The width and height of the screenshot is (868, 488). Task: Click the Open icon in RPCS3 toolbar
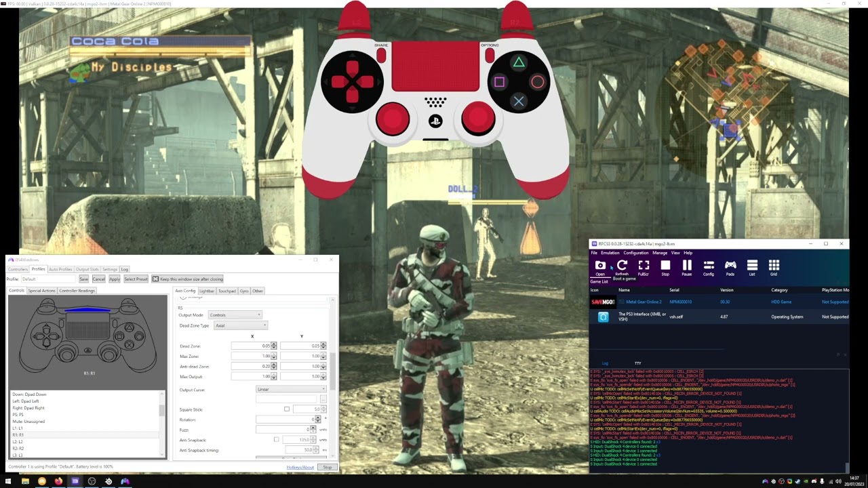(600, 266)
